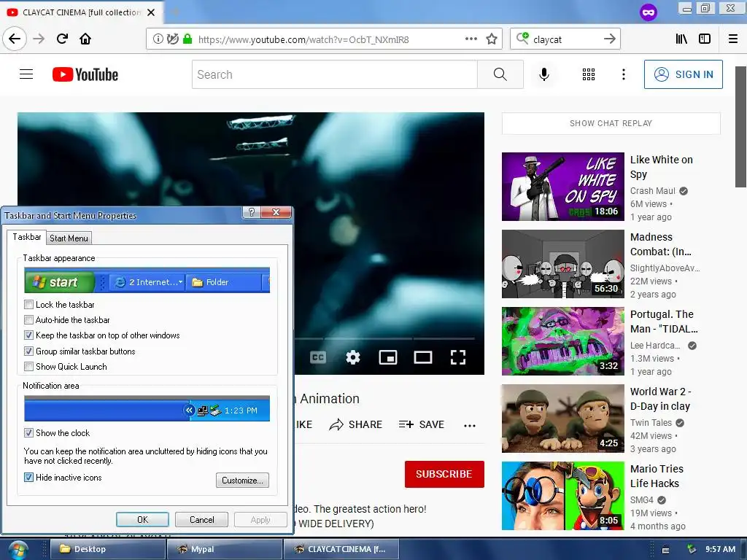Click the red SUBSCRIBE button
The height and width of the screenshot is (560, 747).
pyautogui.click(x=444, y=474)
